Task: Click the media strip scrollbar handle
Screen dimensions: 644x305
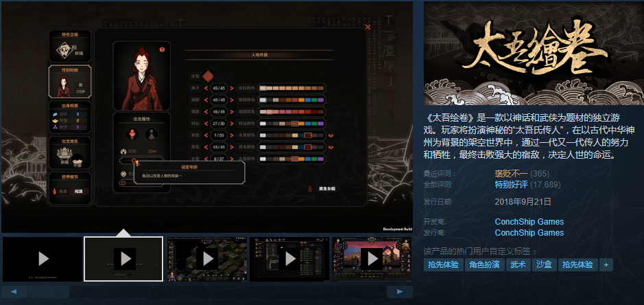Action: [x=49, y=292]
